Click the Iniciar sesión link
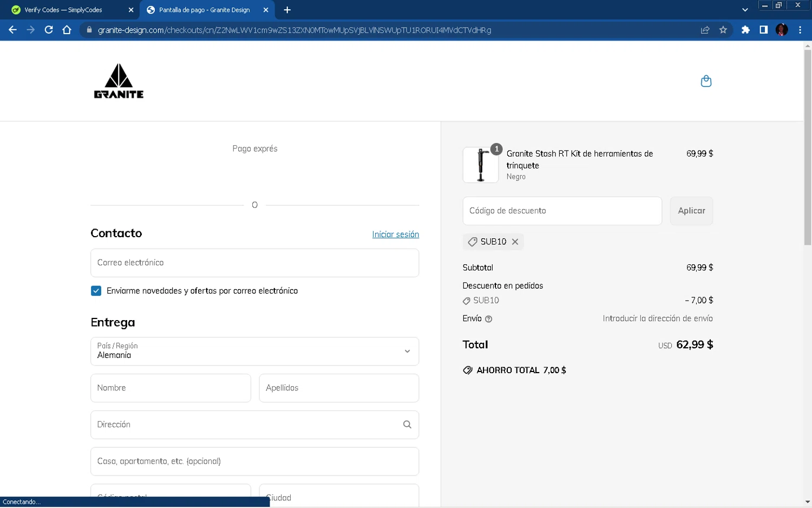Screen dimensions: 812x508 click(x=396, y=235)
